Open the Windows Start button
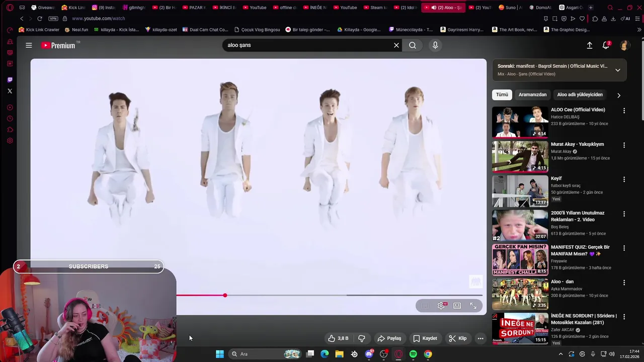 pyautogui.click(x=220, y=354)
